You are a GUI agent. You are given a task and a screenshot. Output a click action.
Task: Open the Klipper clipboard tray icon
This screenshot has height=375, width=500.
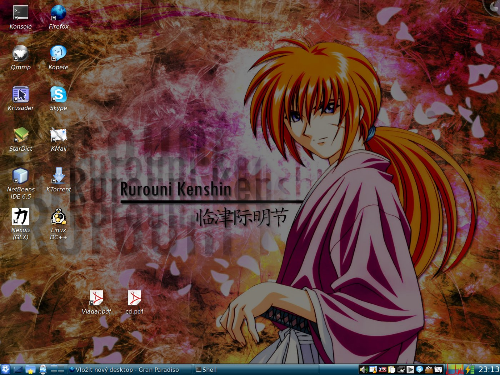pos(391,369)
